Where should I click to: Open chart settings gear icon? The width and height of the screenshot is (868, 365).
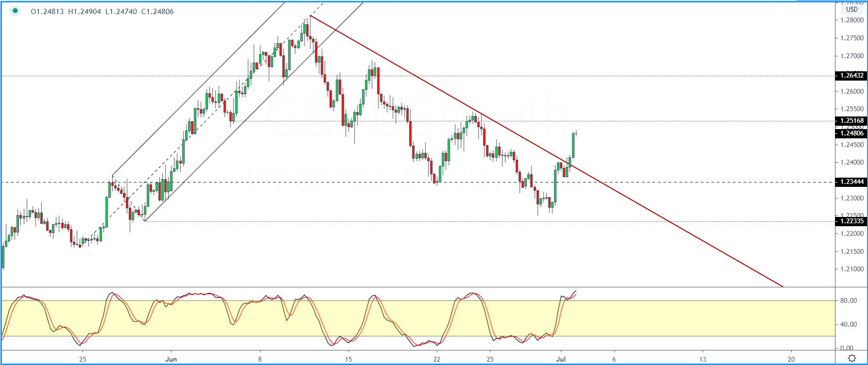coord(852,359)
